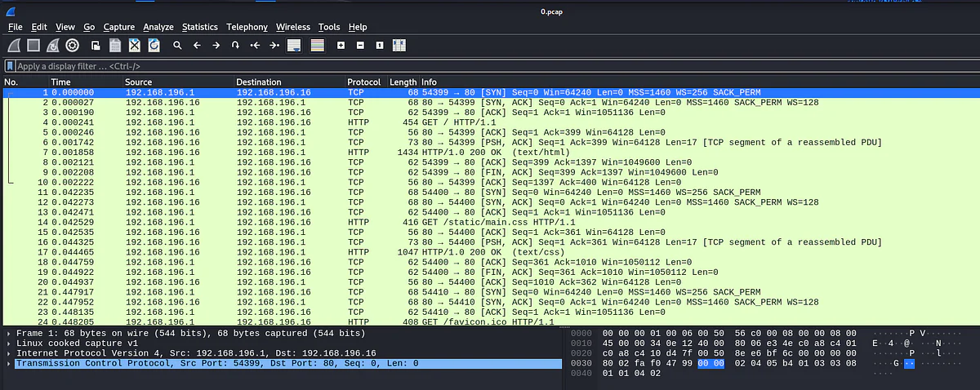Sort by the Protocol column header
The image size is (980, 390).
click(x=365, y=82)
